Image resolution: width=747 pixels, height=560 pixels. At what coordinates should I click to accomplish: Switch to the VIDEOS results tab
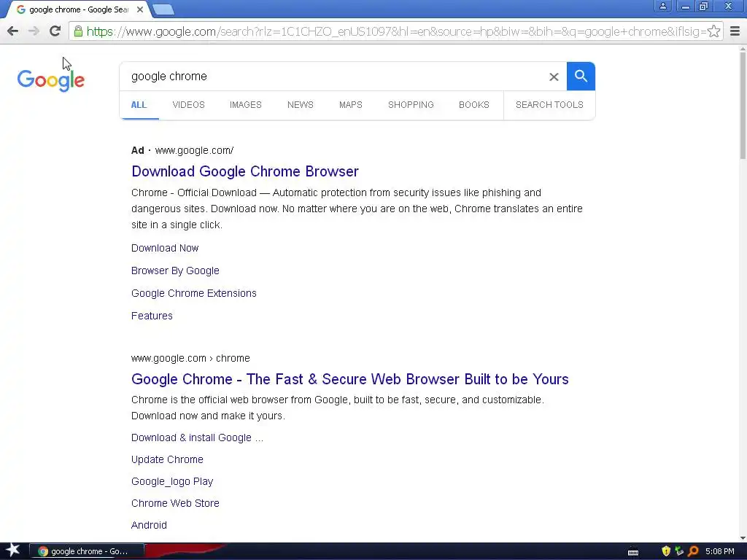[189, 105]
